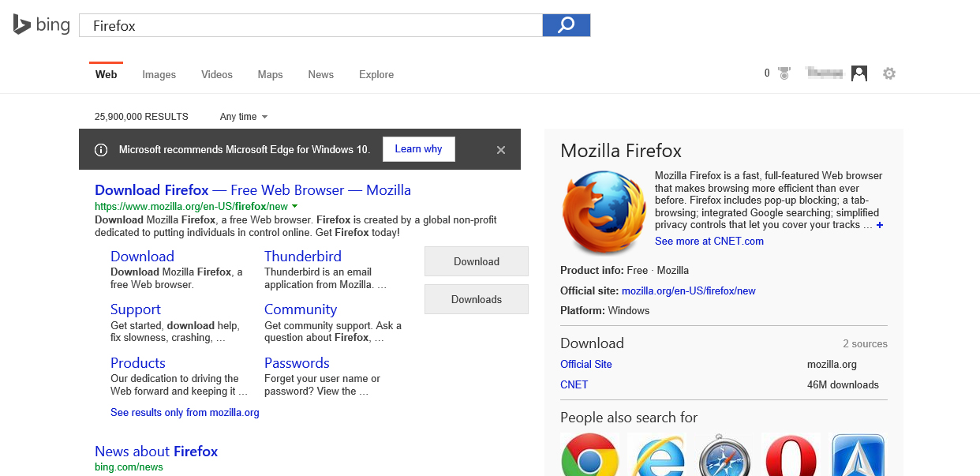The image size is (980, 476).
Task: Open the rewards medal icon
Action: pos(784,73)
